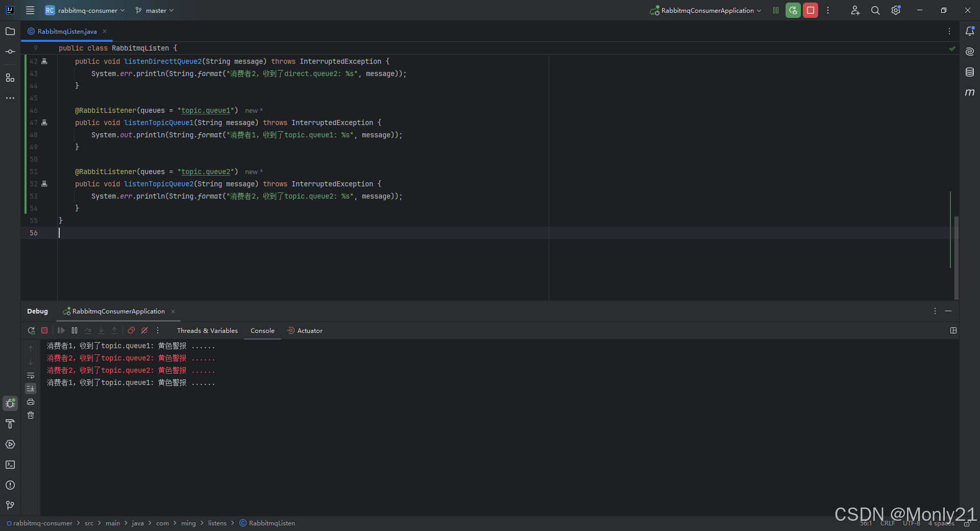Click the topic.queue1 string in annotation
Viewport: 980px width, 531px height.
[206, 110]
